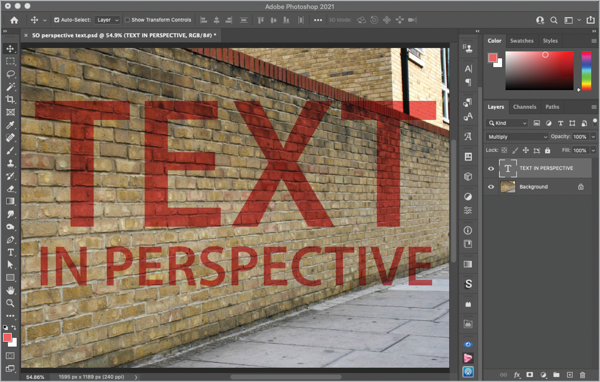Select the Gradient tool

point(10,201)
